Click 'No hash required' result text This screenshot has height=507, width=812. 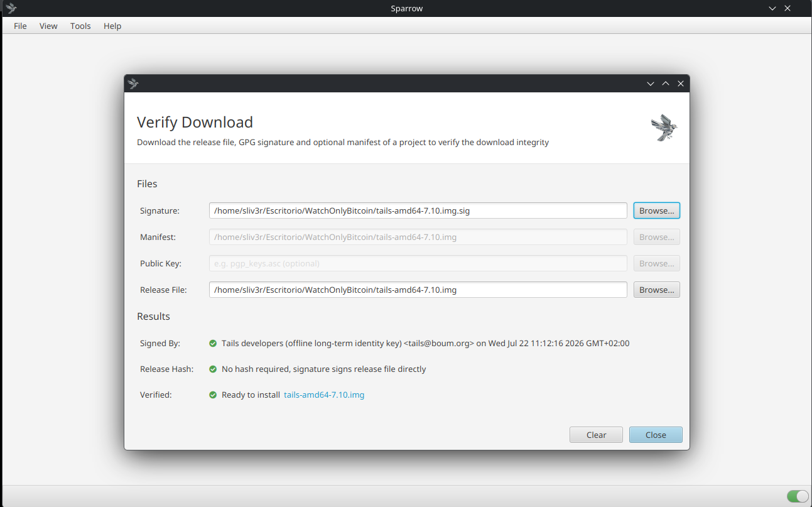[323, 369]
